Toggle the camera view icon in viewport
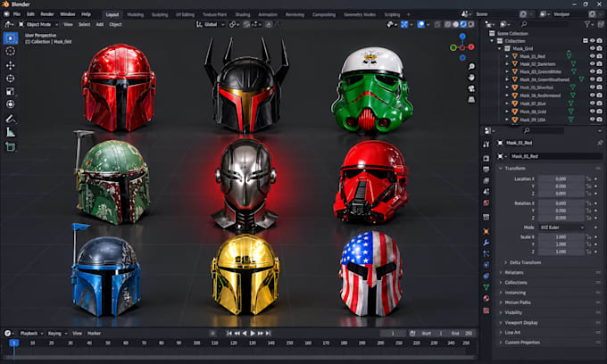The image size is (607, 364). tap(471, 88)
